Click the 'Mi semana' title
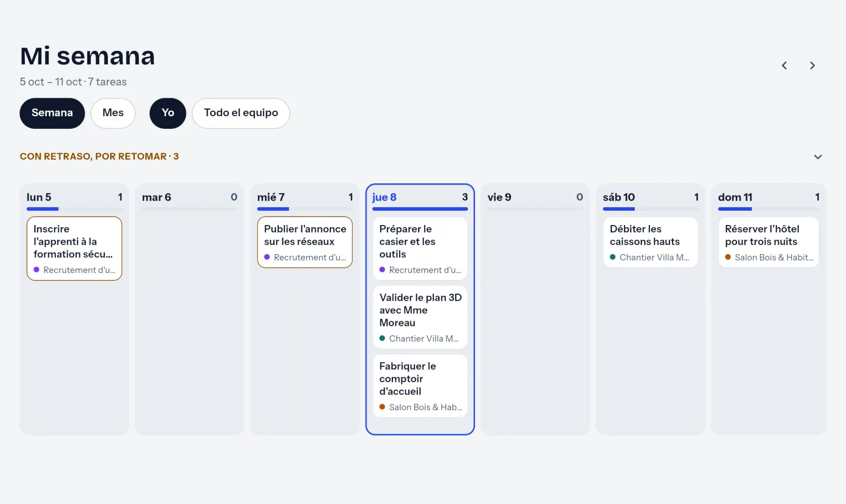The width and height of the screenshot is (846, 504). coord(87,56)
